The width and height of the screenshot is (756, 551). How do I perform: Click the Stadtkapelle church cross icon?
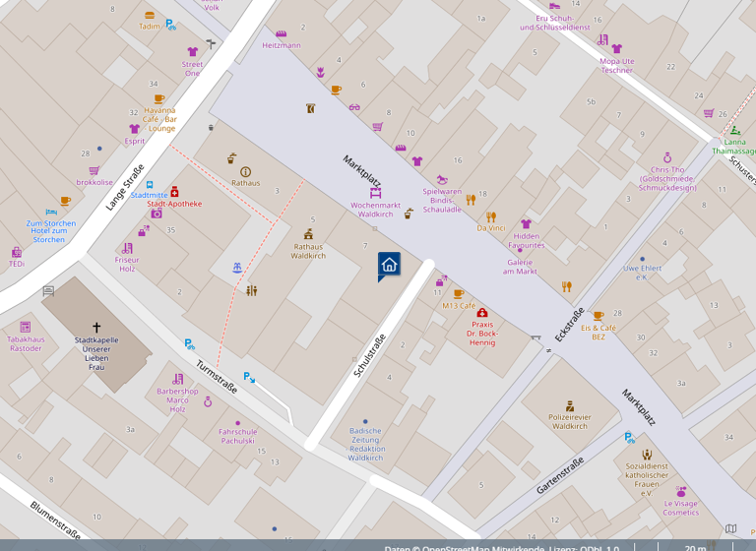[96, 327]
